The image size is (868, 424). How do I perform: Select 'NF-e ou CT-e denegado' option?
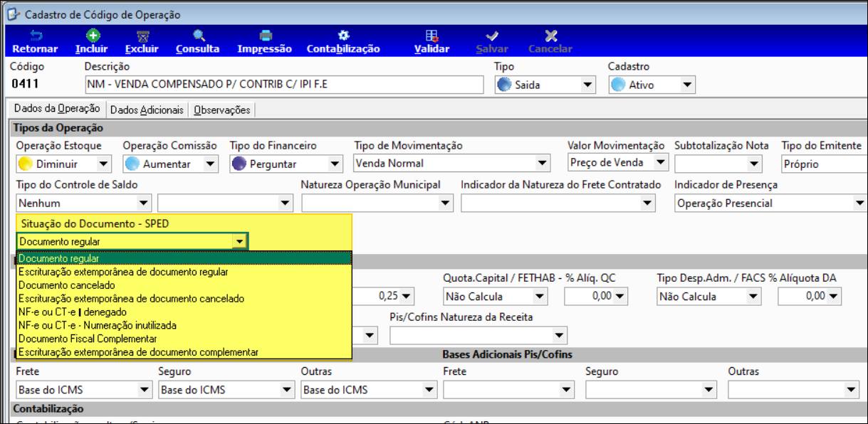coord(184,312)
